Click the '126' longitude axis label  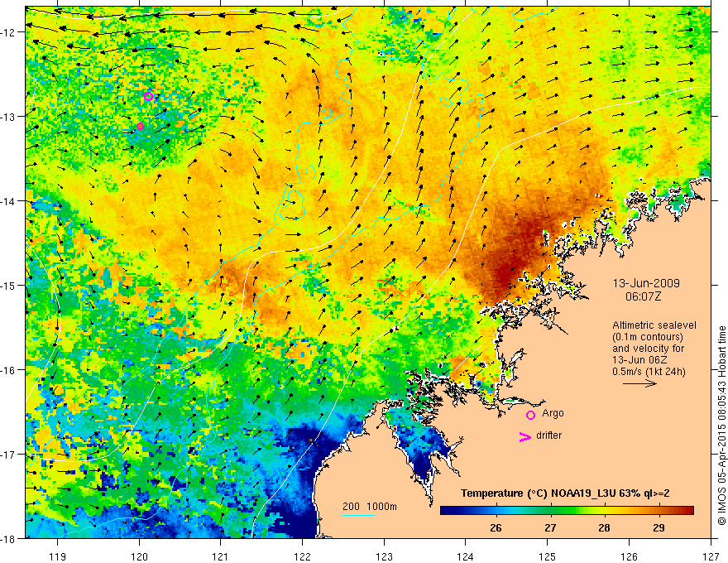pos(629,556)
